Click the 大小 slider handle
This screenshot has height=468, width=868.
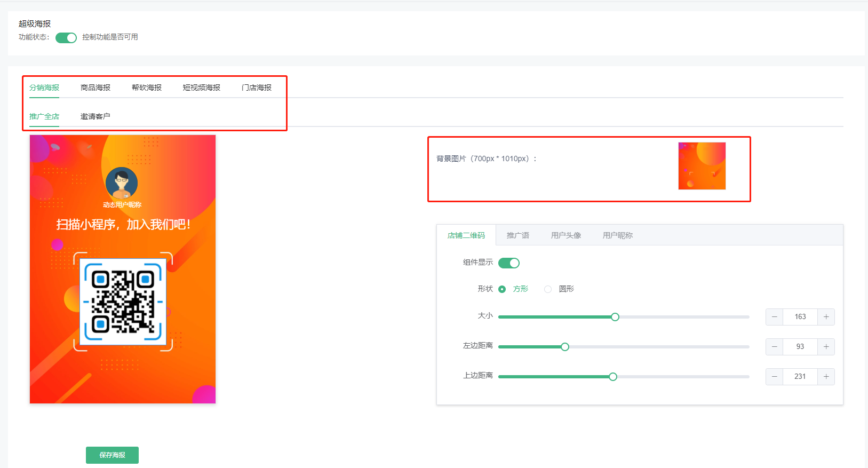(x=615, y=317)
